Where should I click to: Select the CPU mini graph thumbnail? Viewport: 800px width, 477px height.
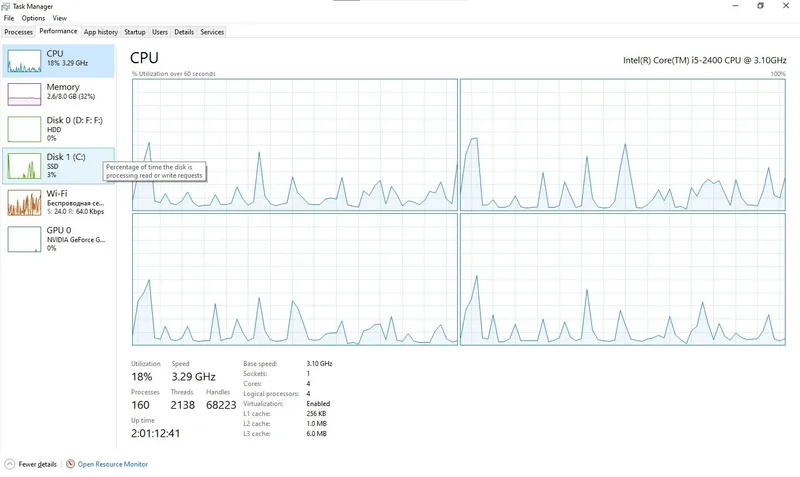(24, 61)
